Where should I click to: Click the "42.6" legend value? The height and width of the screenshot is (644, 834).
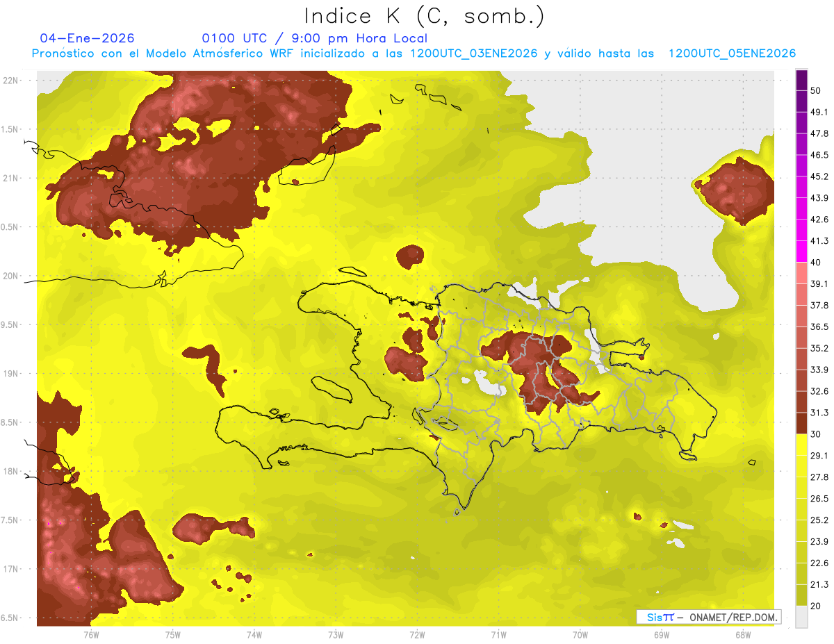pos(820,220)
